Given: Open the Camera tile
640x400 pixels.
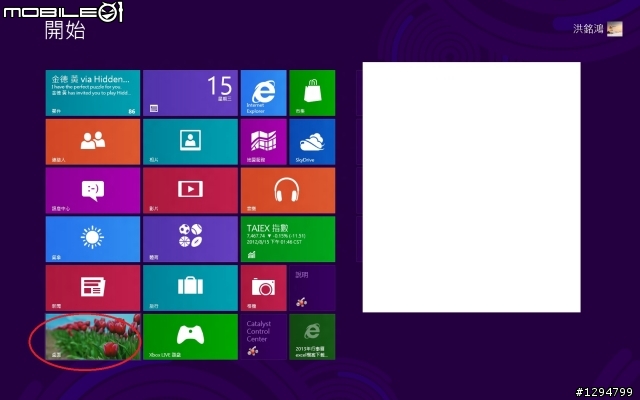Looking at the screenshot, I should click(x=263, y=288).
